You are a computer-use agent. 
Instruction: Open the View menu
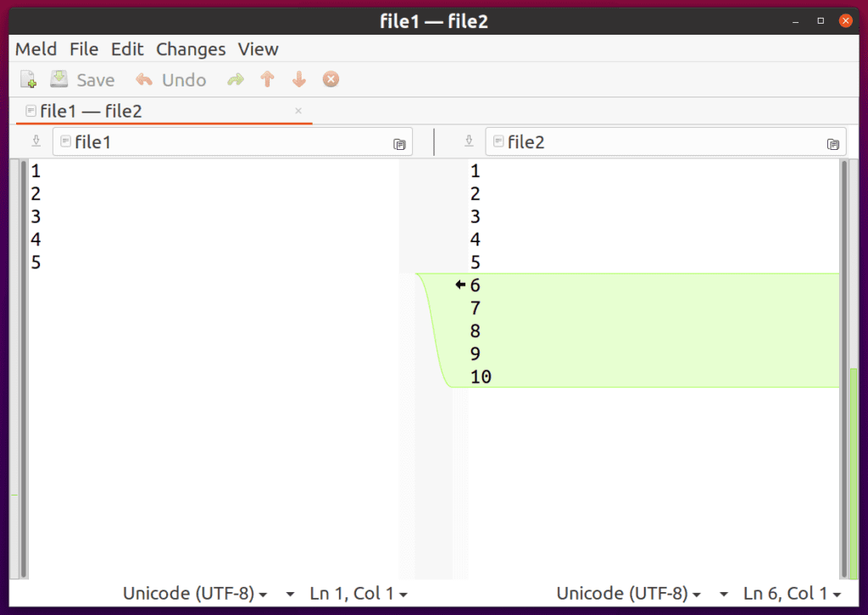click(x=258, y=49)
